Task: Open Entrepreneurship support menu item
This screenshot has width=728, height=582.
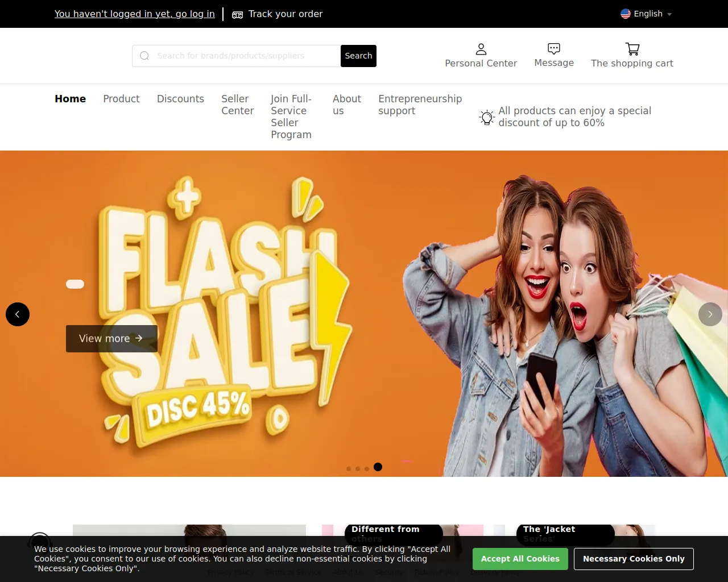Action: (420, 105)
